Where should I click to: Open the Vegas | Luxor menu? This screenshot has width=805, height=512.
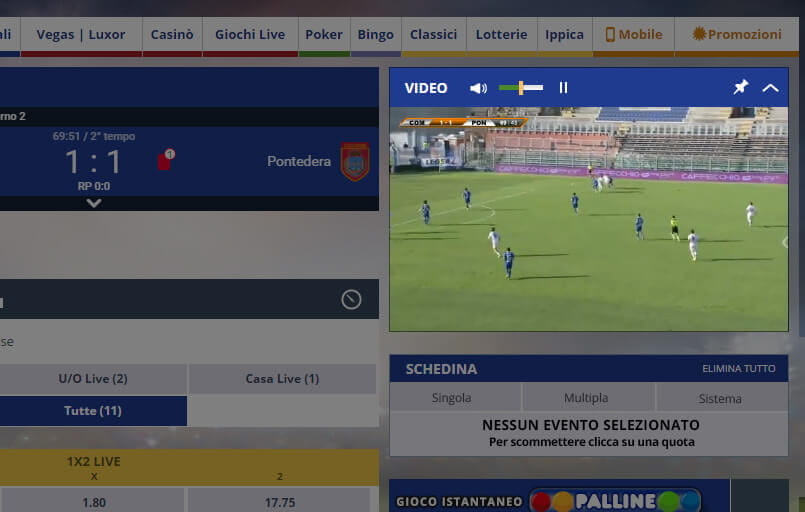click(x=81, y=34)
